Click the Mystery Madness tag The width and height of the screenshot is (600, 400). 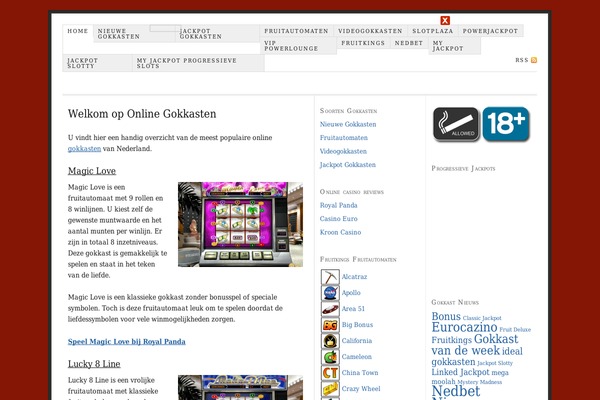[x=479, y=382]
